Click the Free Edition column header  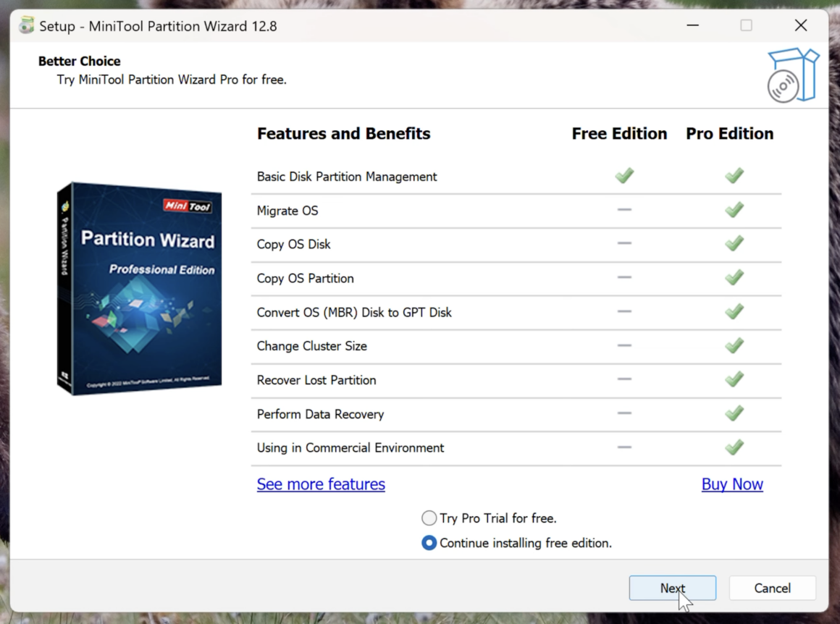pos(619,133)
